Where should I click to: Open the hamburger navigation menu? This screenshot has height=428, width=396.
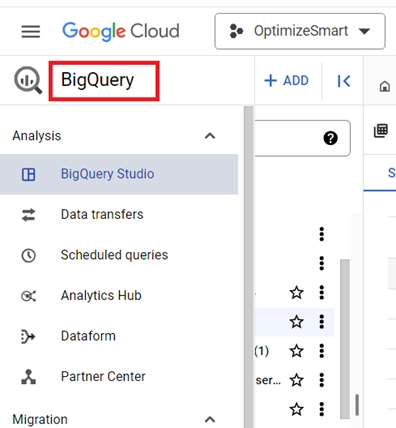point(31,32)
